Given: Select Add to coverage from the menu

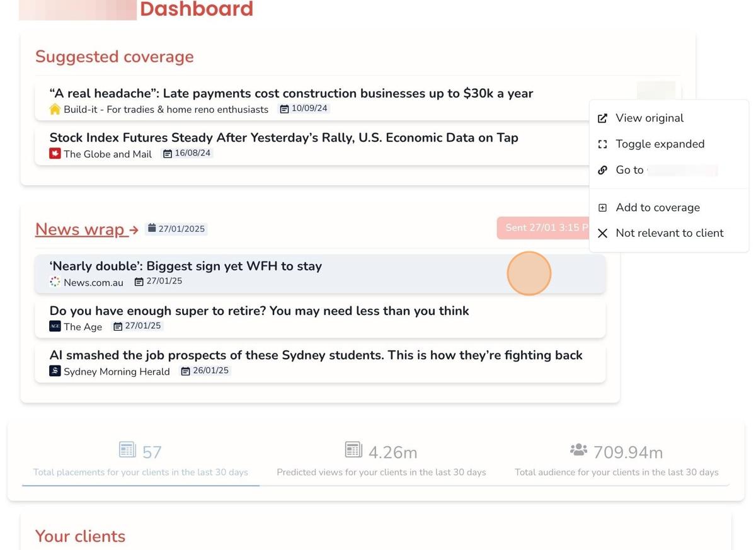Looking at the screenshot, I should 657,207.
